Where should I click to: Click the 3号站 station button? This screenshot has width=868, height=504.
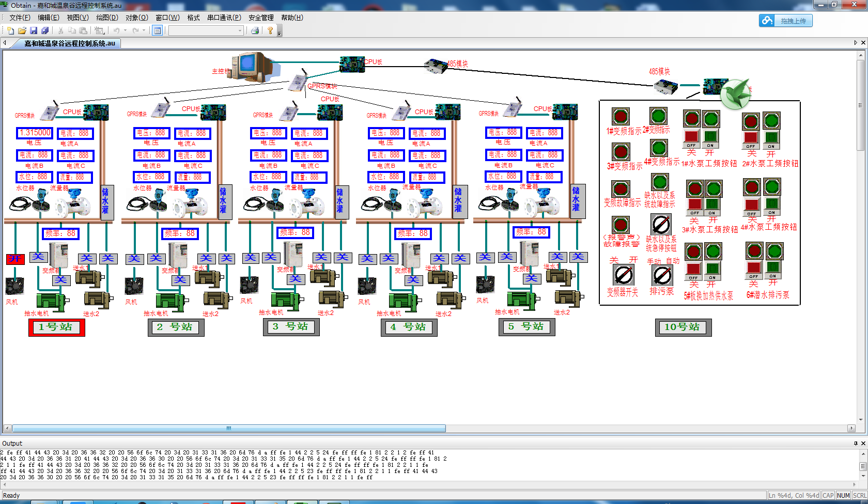tap(291, 327)
